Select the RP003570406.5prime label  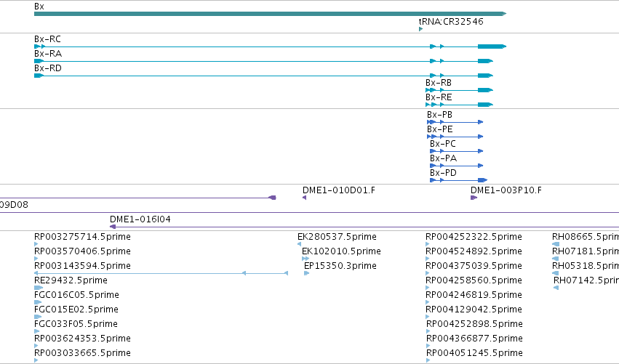[82, 251]
